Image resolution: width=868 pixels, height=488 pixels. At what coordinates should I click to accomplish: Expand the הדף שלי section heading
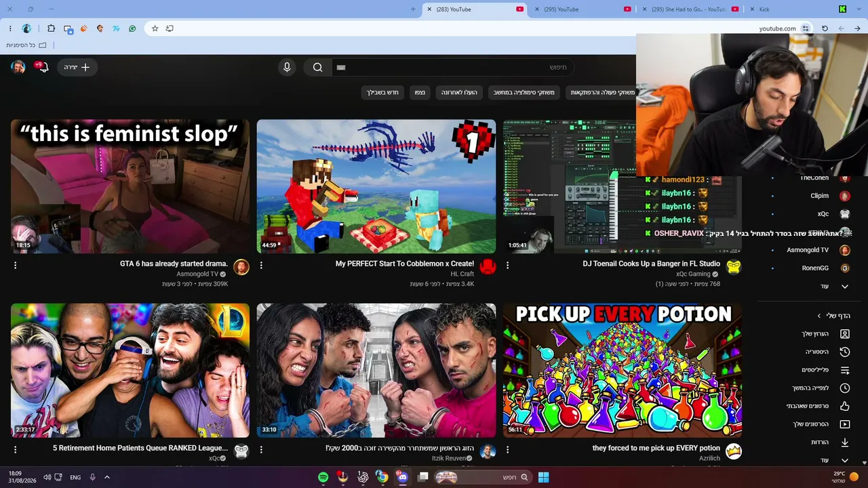point(833,316)
